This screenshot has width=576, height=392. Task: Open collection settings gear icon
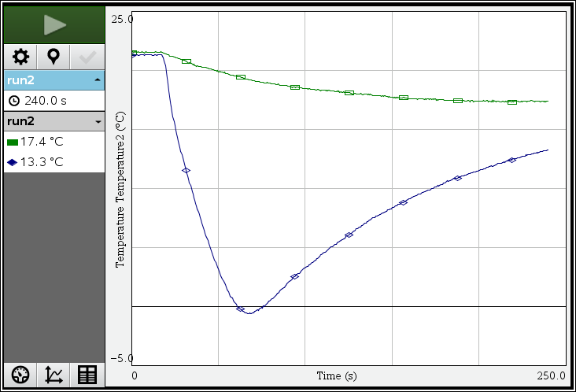click(20, 57)
